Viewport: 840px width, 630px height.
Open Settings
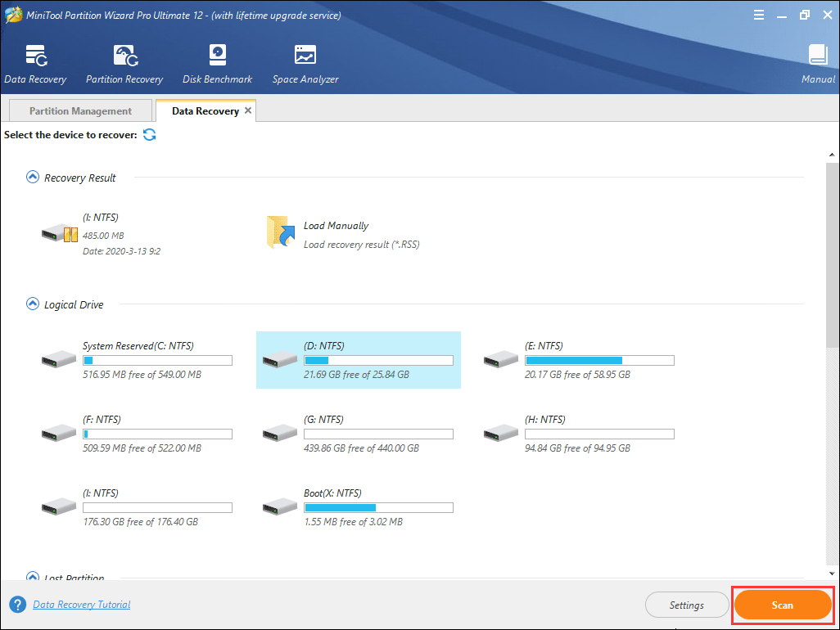point(687,605)
